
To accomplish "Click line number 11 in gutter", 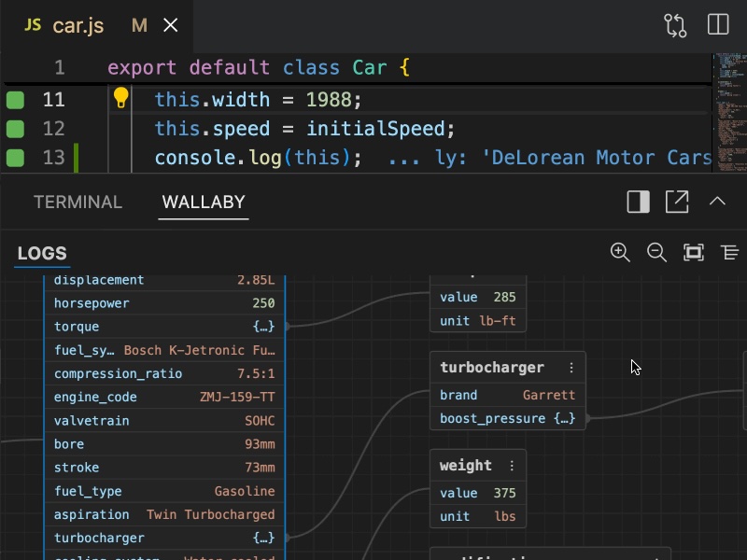I will click(x=53, y=100).
